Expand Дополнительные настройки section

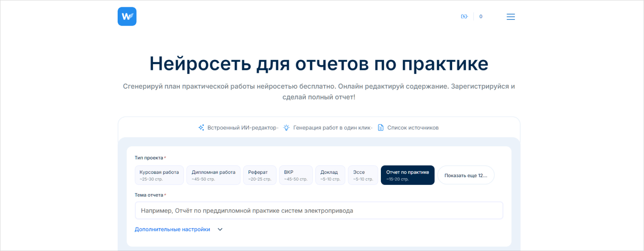tap(173, 230)
